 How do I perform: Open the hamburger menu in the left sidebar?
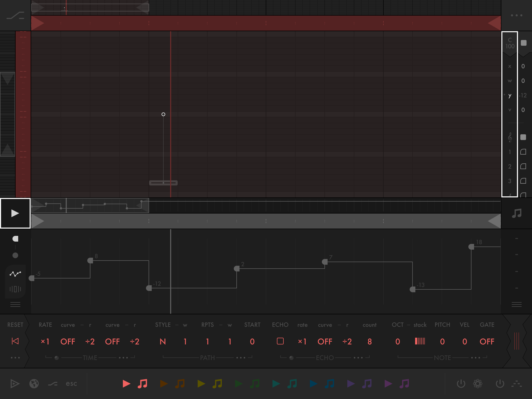coord(15,304)
